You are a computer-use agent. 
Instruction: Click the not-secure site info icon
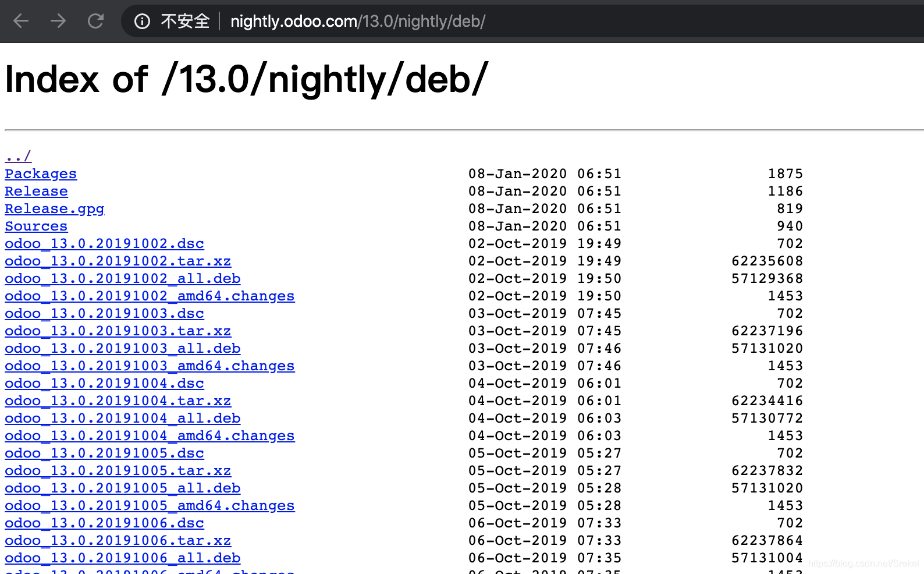point(142,22)
